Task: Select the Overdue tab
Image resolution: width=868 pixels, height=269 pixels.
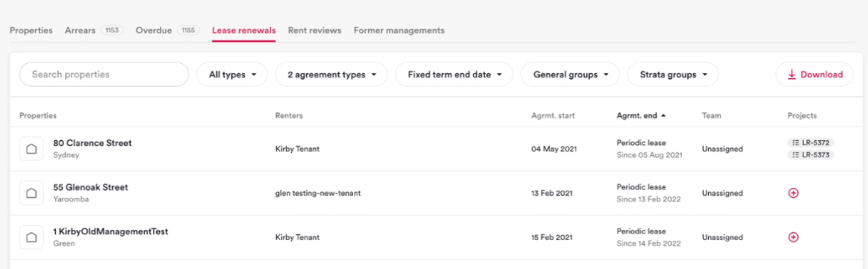Action: coord(154,30)
